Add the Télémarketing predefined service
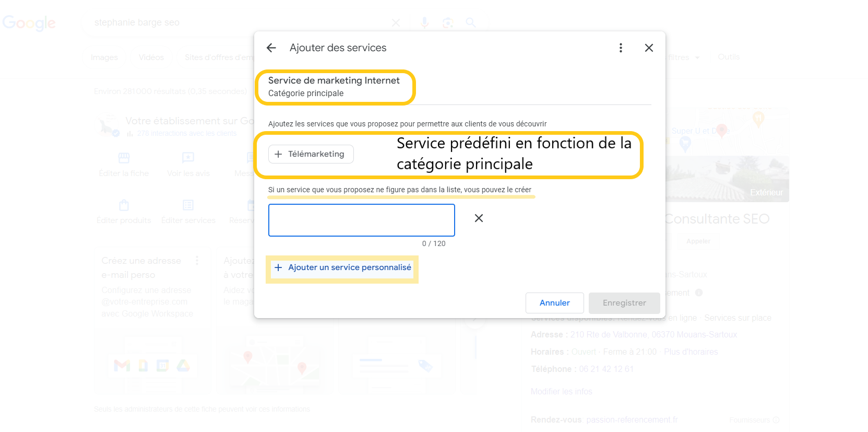This screenshot has width=868, height=432. 311,154
